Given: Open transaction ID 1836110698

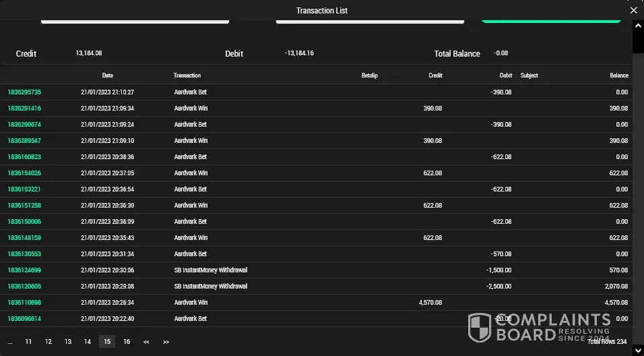Looking at the screenshot, I should click(x=24, y=303).
